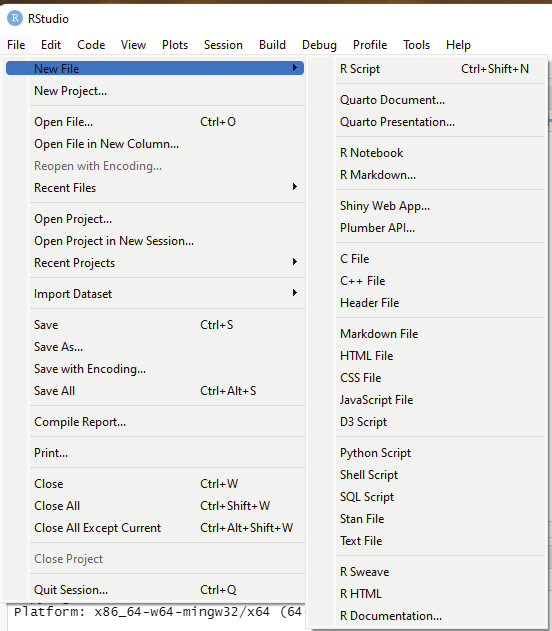Open the Tools menu in menu bar
552x631 pixels.
click(x=416, y=45)
